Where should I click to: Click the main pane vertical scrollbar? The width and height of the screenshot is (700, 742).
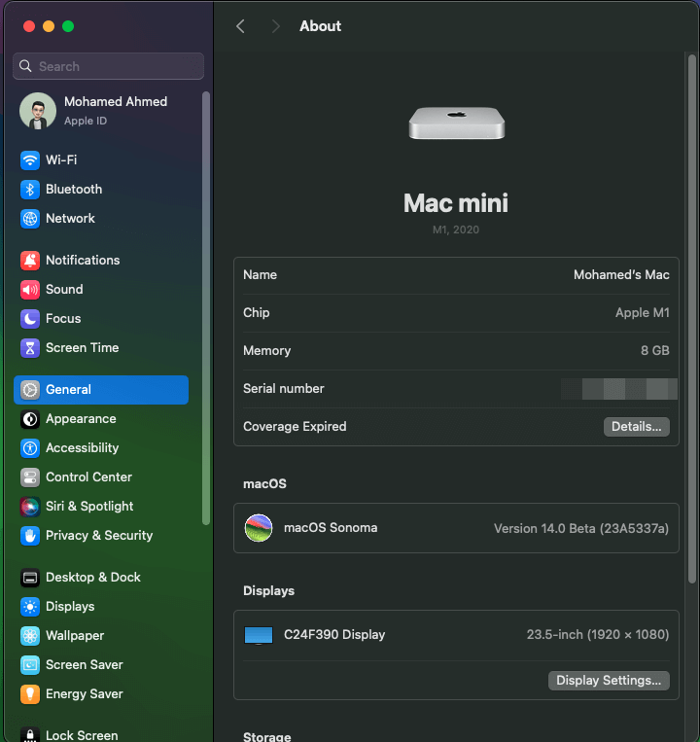click(692, 319)
